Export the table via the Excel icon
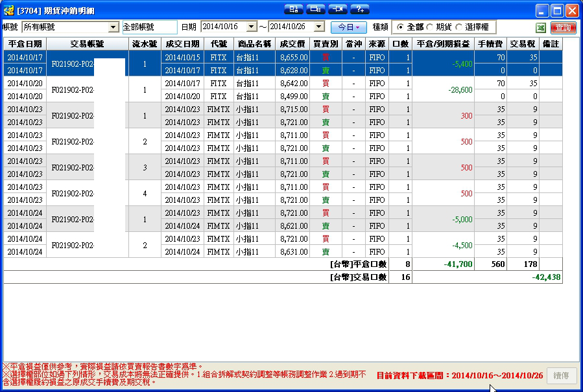583x392 pixels. [x=541, y=27]
